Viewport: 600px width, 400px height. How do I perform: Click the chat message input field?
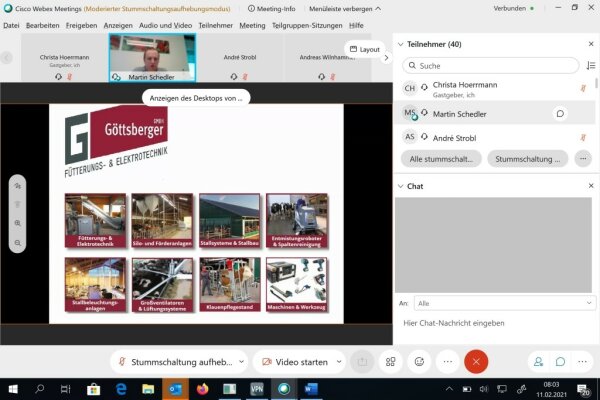click(494, 323)
